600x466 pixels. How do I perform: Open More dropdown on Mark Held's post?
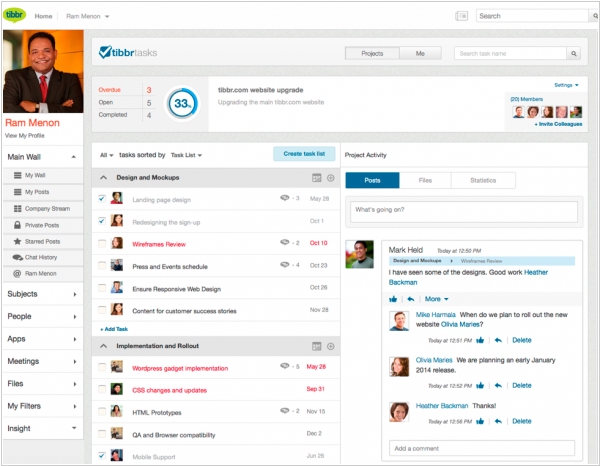(x=436, y=299)
